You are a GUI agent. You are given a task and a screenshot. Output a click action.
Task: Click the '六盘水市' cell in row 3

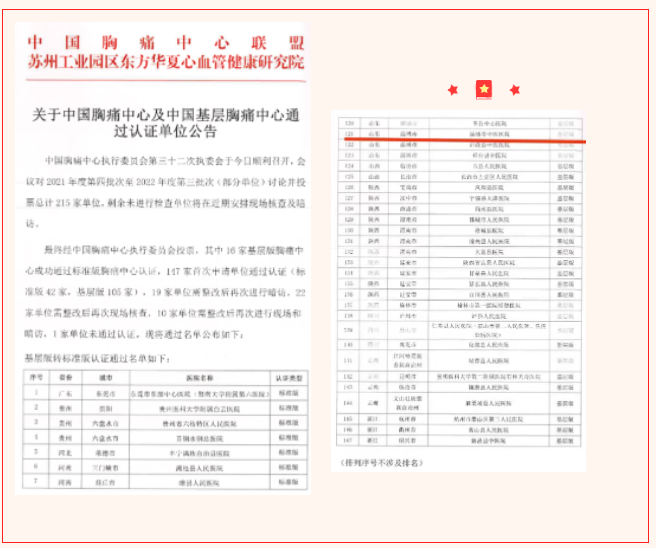click(x=105, y=423)
